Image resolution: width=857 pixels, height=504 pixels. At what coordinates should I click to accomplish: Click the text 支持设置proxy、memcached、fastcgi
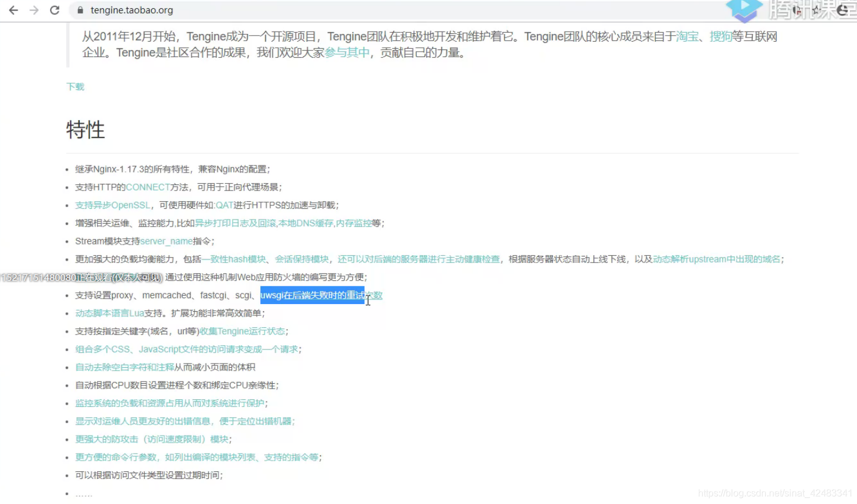coord(151,295)
